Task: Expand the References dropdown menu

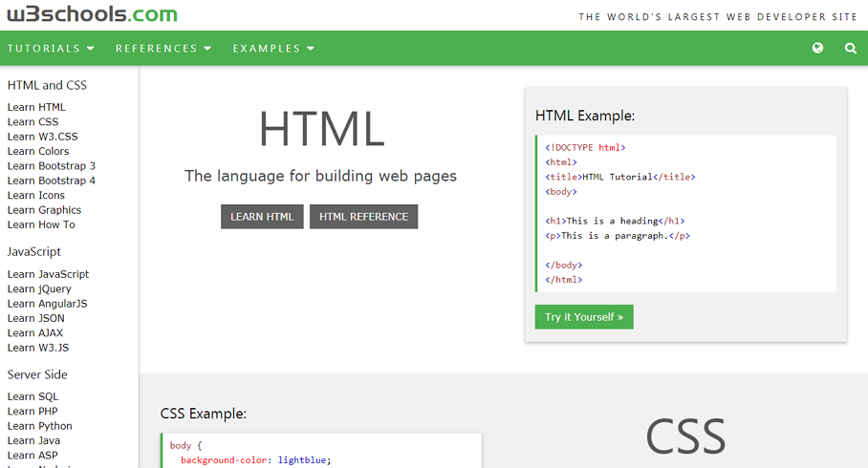Action: [163, 48]
